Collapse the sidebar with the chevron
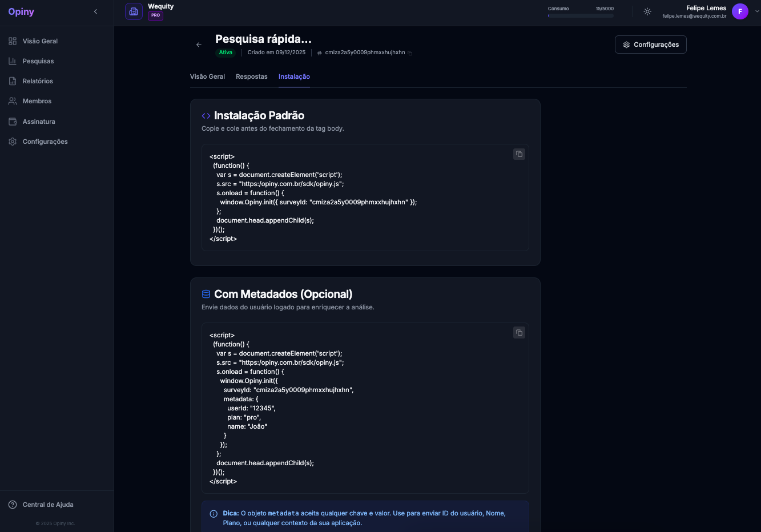 [95, 11]
